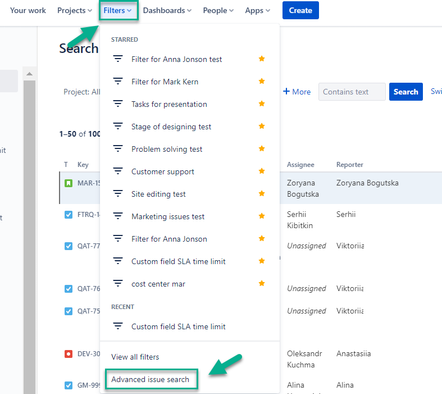Open the Apps dropdown menu
The width and height of the screenshot is (442, 394).
coord(257,10)
